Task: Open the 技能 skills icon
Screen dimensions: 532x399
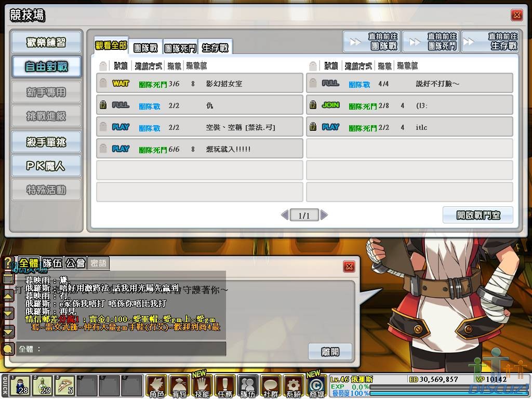Action: tap(202, 387)
